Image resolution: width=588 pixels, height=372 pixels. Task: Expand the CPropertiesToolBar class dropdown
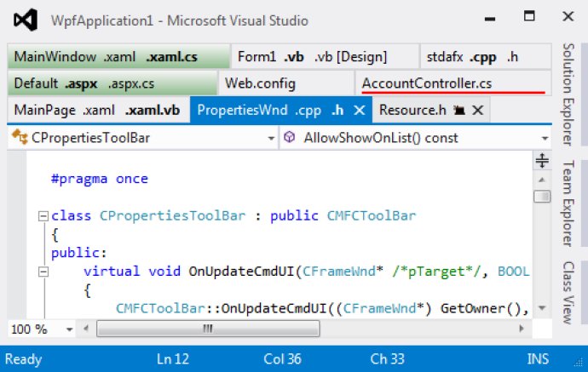[x=271, y=138]
